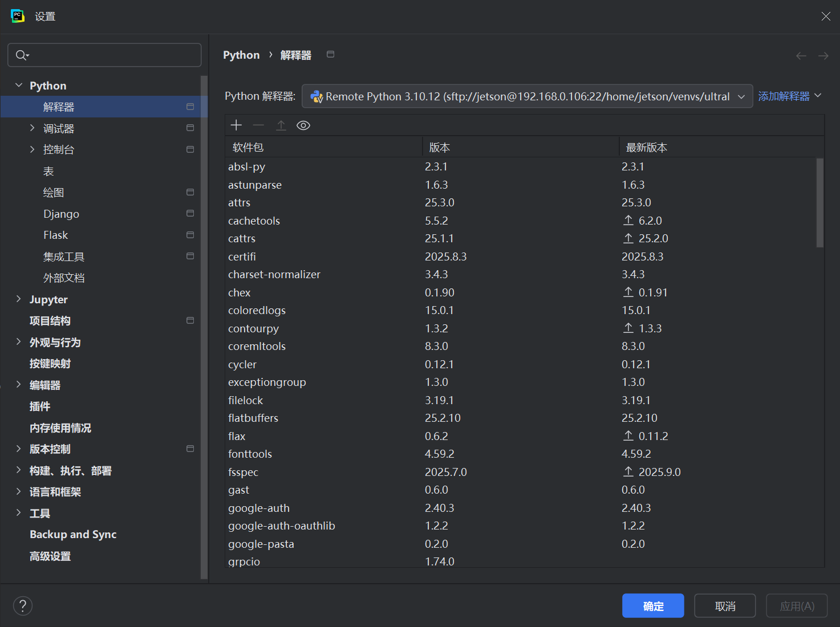Open Backup and Sync settings
Screen dimensions: 840x627
[x=73, y=534]
